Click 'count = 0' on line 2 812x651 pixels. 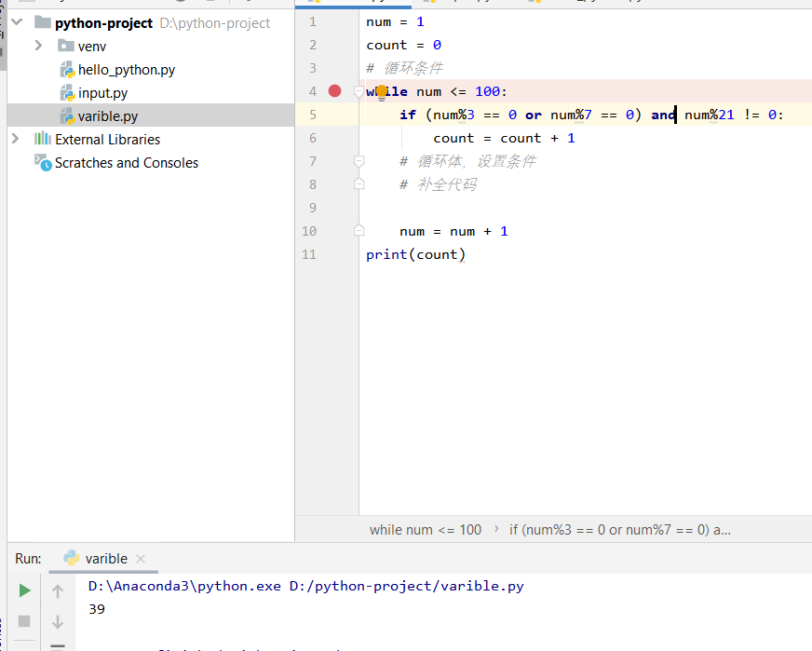403,45
